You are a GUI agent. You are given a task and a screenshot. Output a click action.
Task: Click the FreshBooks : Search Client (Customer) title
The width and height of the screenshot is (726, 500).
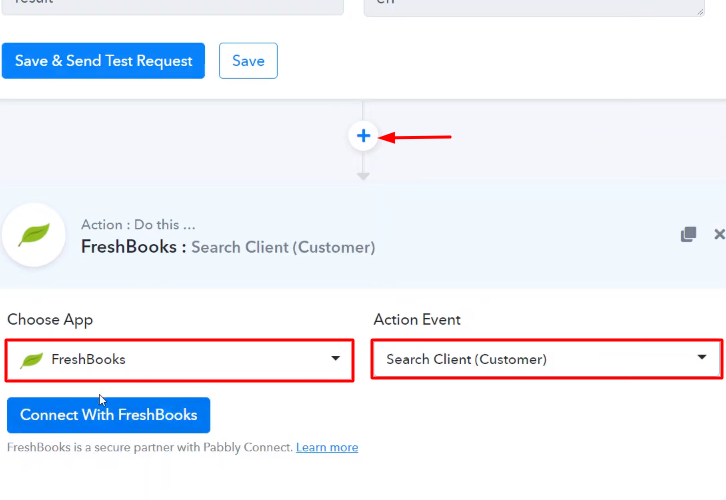pos(228,247)
